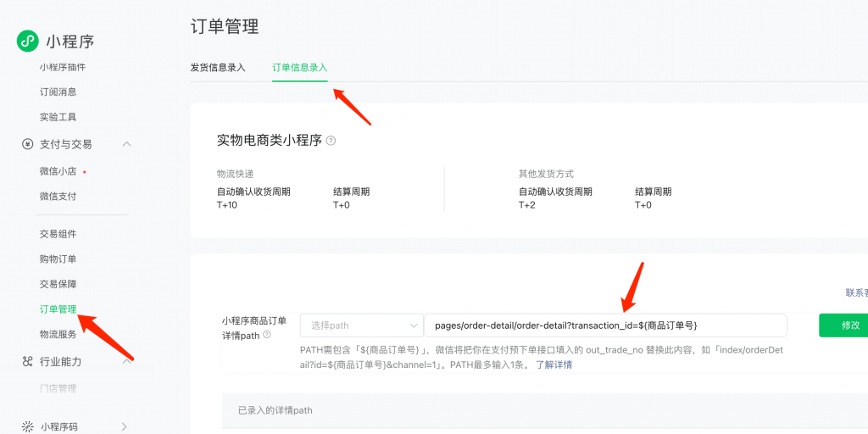The width and height of the screenshot is (868, 434).
Task: Navigate to 物流服务 in sidebar
Action: click(x=58, y=334)
